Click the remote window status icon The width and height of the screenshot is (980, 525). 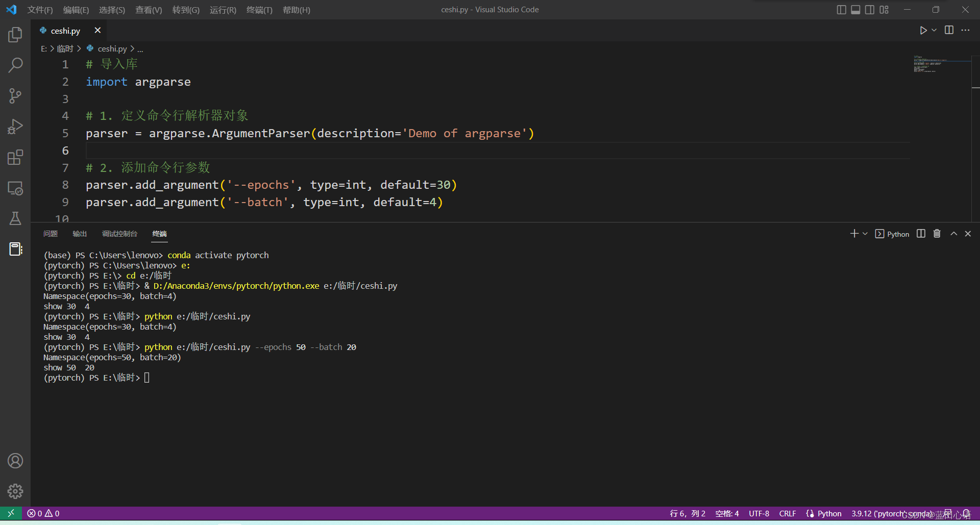pos(11,513)
